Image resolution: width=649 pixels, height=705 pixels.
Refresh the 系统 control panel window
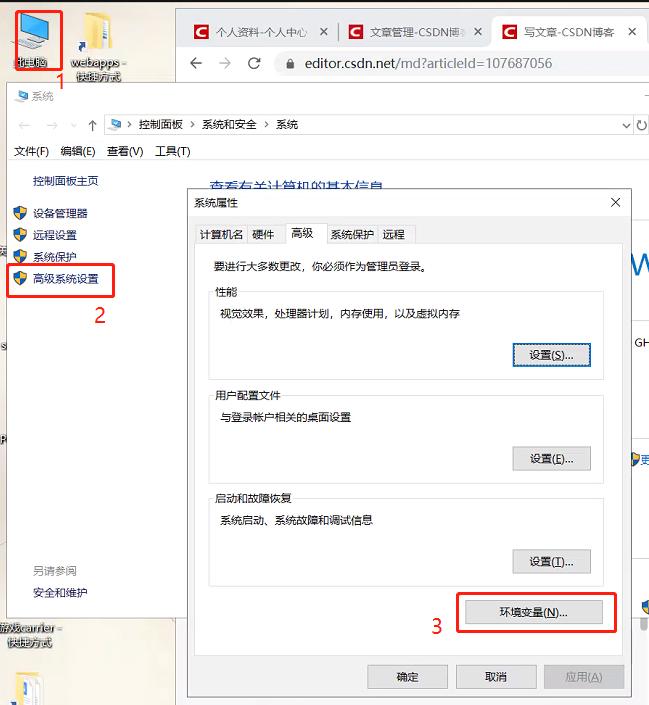click(x=641, y=125)
